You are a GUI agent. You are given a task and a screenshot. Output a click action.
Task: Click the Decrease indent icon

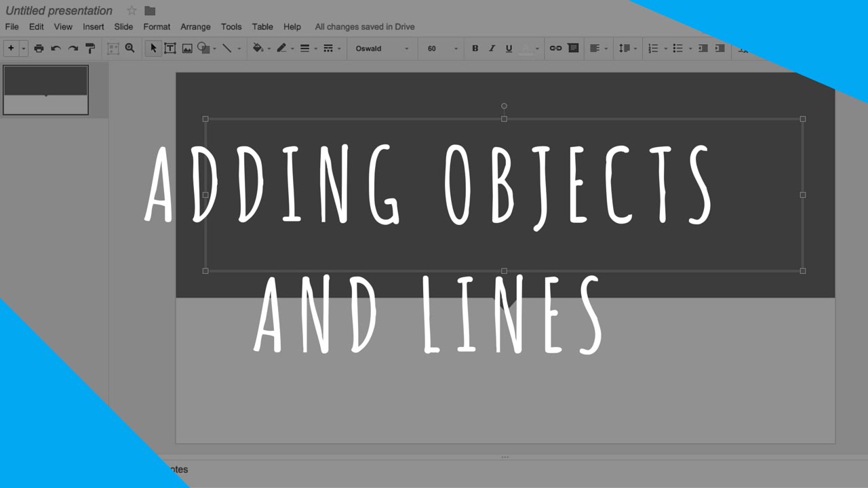(703, 48)
